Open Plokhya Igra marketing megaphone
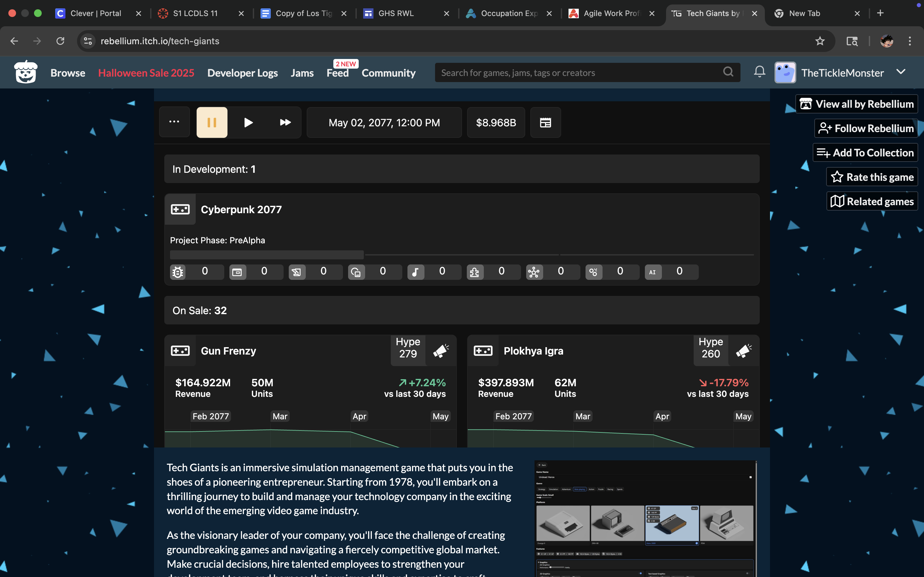Viewport: 924px width, 577px height. pos(744,350)
